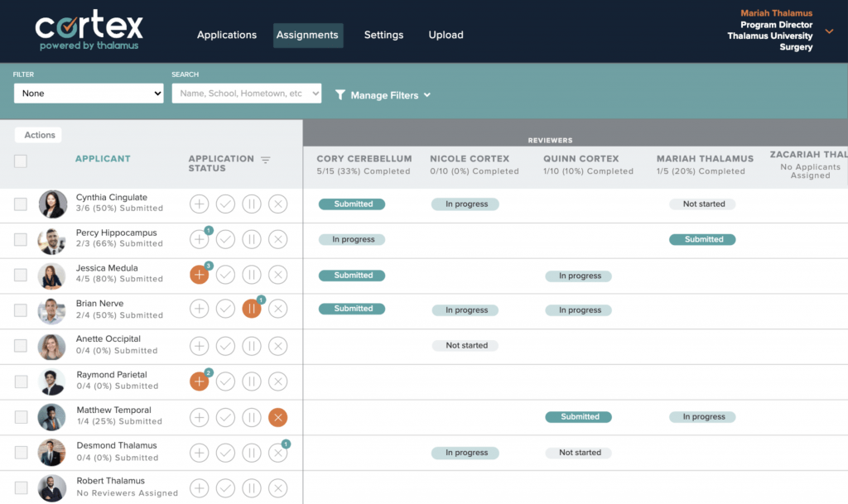Click the pause icon for Anette Occipital
The width and height of the screenshot is (848, 504).
[x=252, y=346]
